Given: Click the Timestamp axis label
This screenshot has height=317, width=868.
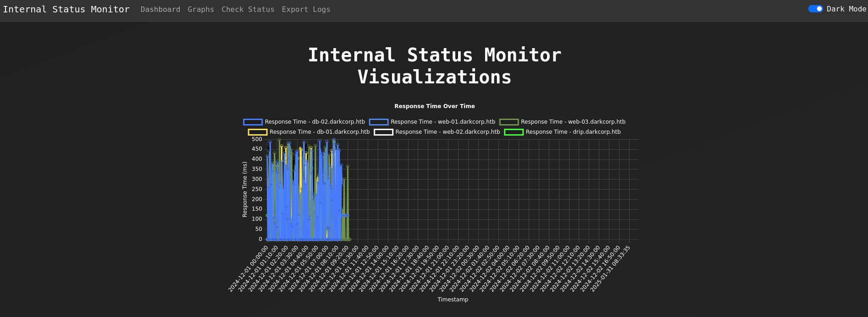Looking at the screenshot, I should click(x=453, y=300).
